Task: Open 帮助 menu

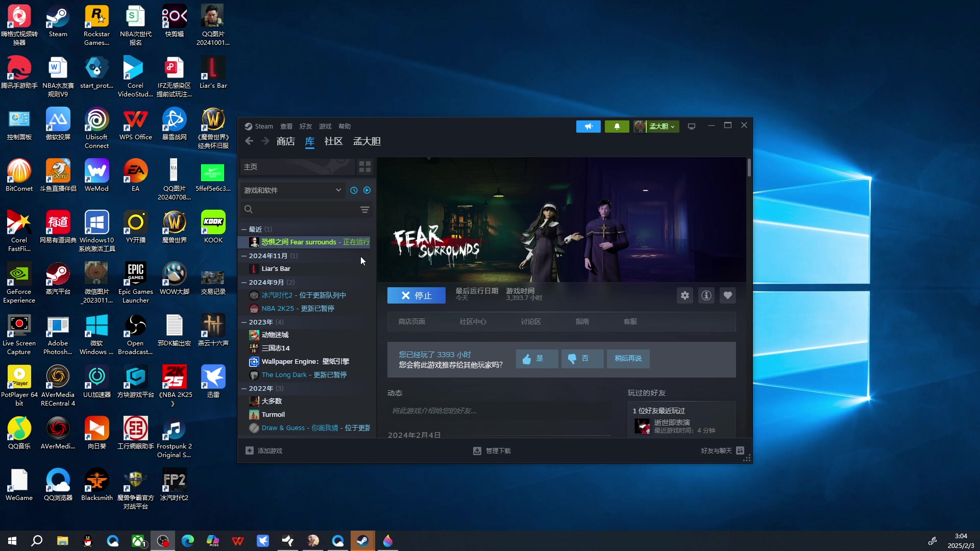Action: click(345, 127)
